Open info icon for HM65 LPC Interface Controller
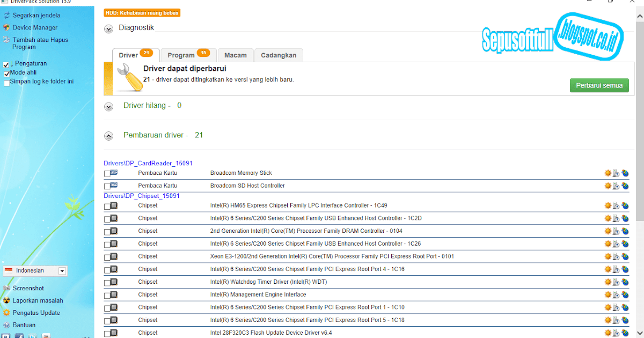644x338 pixels. click(x=616, y=205)
